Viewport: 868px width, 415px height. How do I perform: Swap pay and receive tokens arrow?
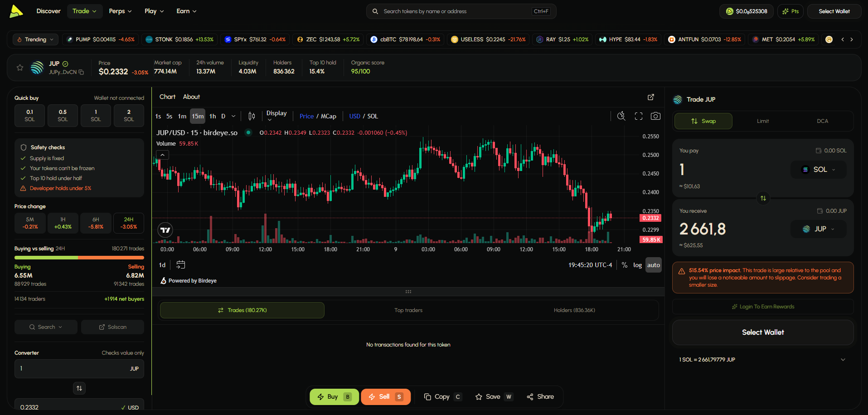[x=763, y=198]
